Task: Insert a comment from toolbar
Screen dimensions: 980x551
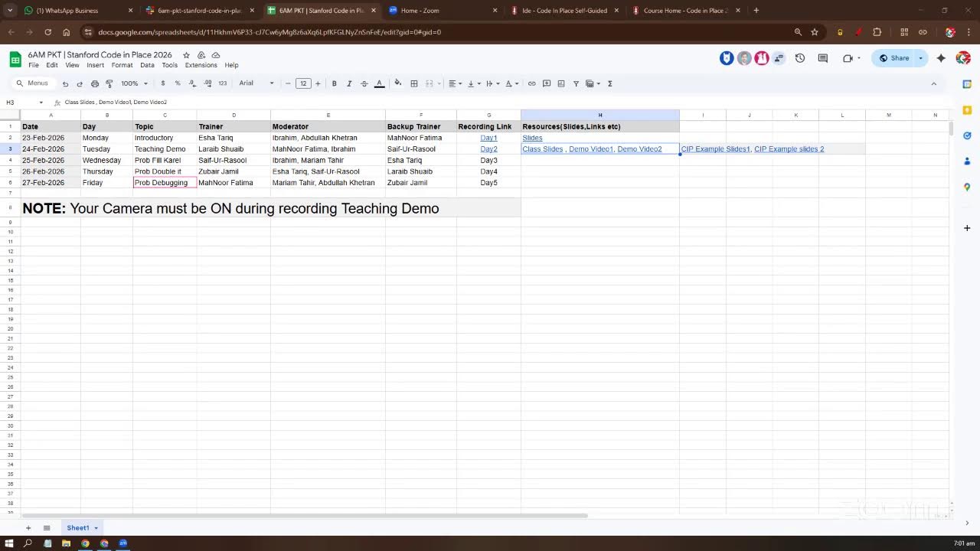Action: pos(547,83)
